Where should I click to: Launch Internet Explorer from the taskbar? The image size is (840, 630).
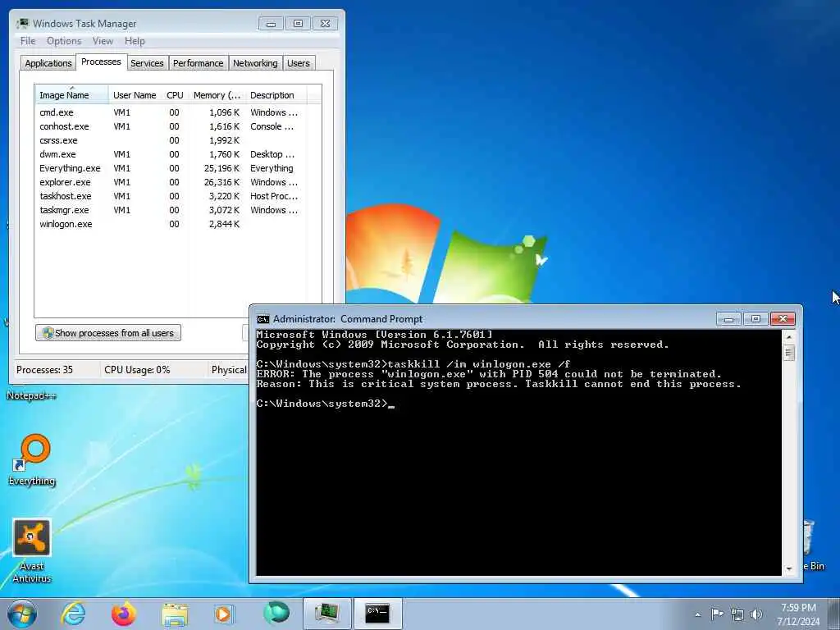73,614
